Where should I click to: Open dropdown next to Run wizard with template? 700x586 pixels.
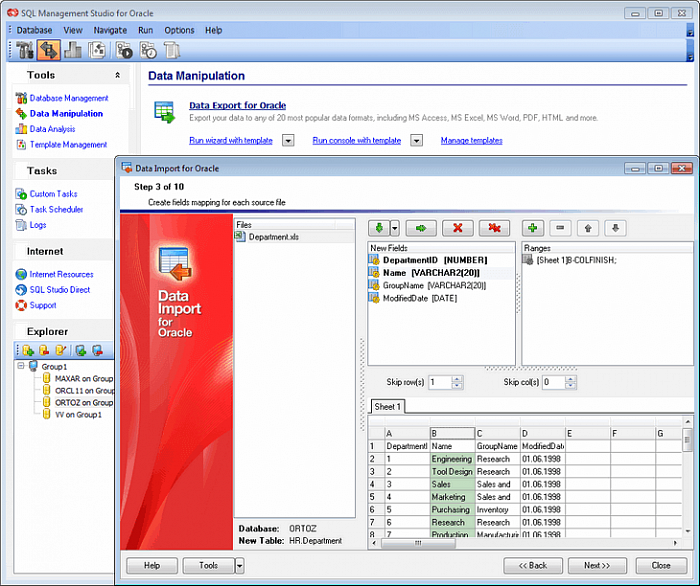tap(288, 141)
